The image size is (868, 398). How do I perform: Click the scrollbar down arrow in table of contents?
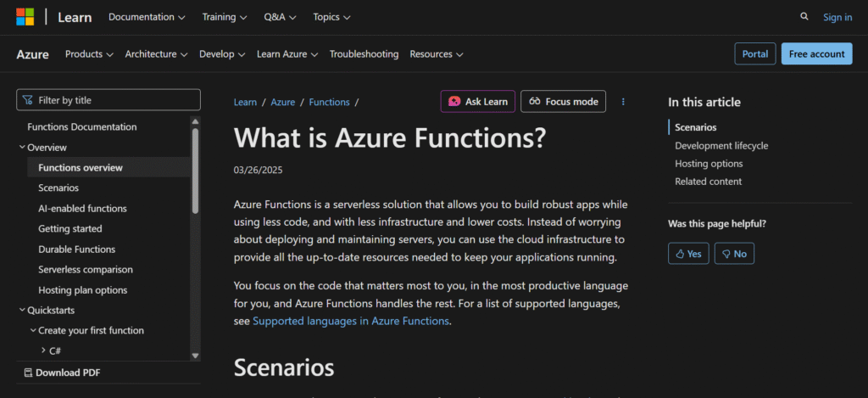point(195,356)
